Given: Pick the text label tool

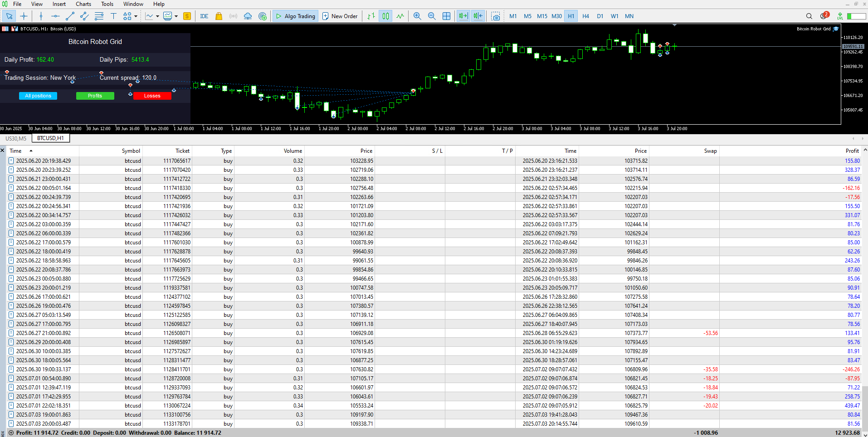Looking at the screenshot, I should pyautogui.click(x=113, y=16).
